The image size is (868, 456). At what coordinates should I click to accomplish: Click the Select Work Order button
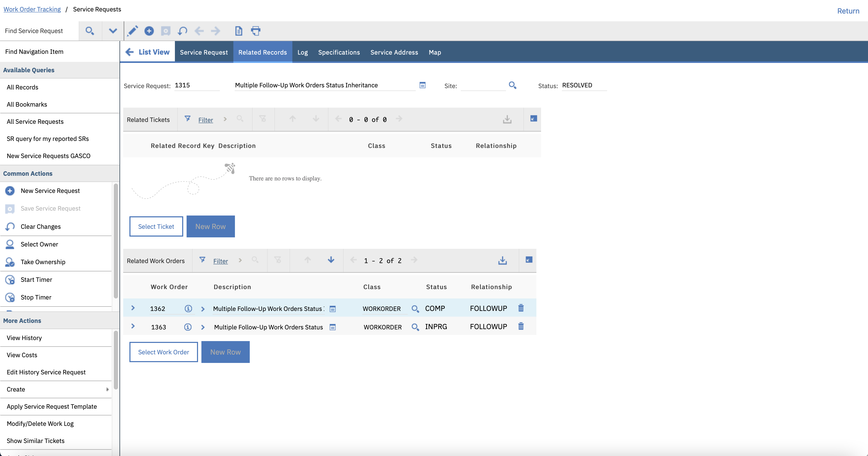pos(163,352)
